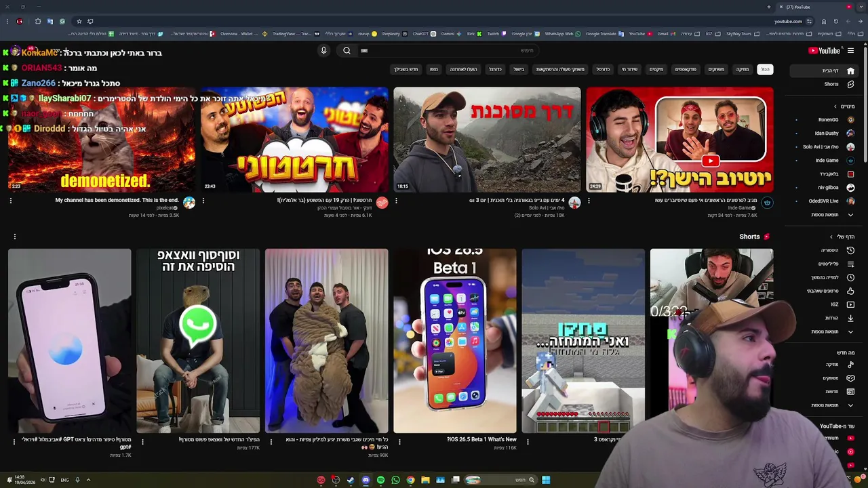Viewport: 868px width, 488px height.
Task: Select the 'פודקאסטים' filter chip
Action: [686, 69]
